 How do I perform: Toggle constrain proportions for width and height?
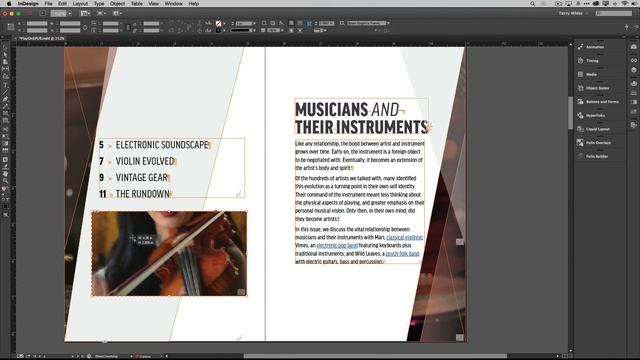click(x=85, y=27)
